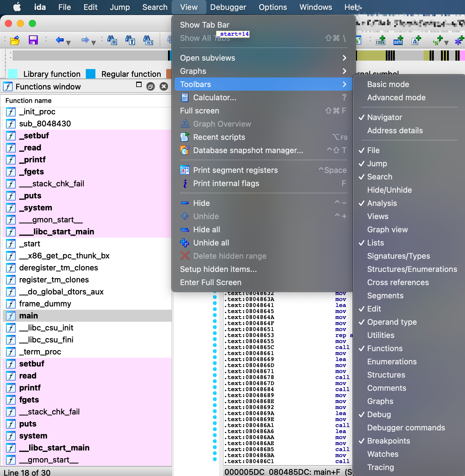This screenshot has width=465, height=476.
Task: Click Setup hidden items...
Action: pos(263,269)
